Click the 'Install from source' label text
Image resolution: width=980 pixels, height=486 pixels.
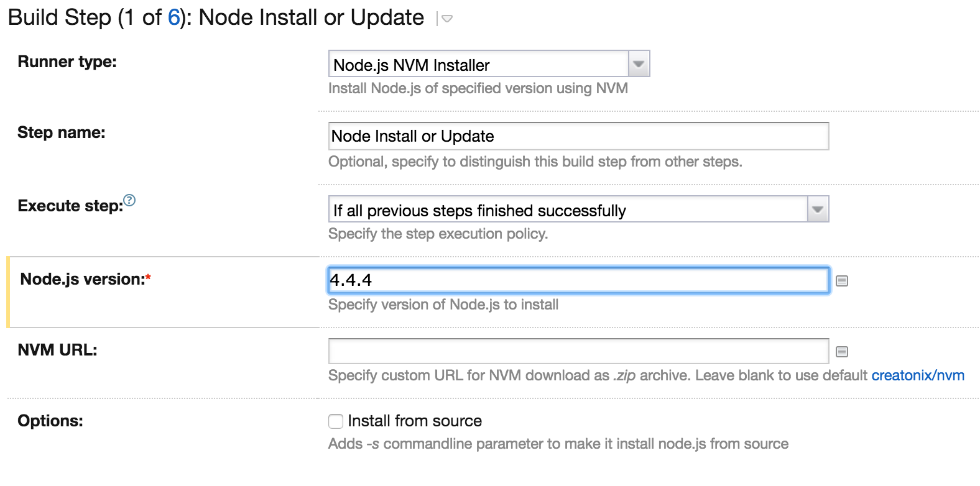[x=415, y=421]
